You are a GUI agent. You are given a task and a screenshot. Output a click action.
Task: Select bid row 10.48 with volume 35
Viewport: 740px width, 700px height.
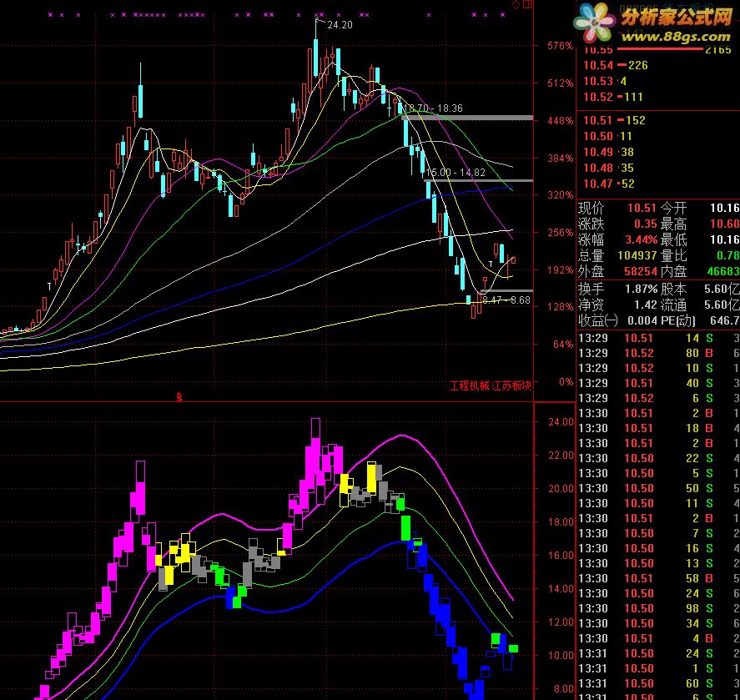608,168
